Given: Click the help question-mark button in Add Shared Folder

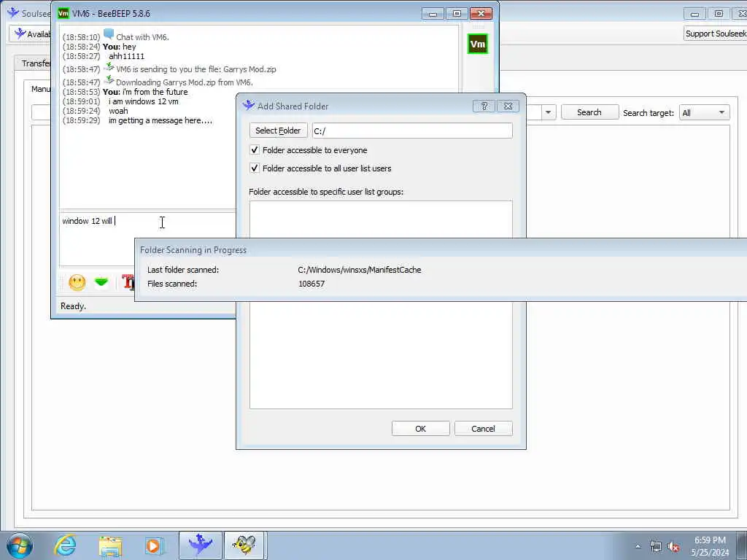Looking at the screenshot, I should coord(484,106).
